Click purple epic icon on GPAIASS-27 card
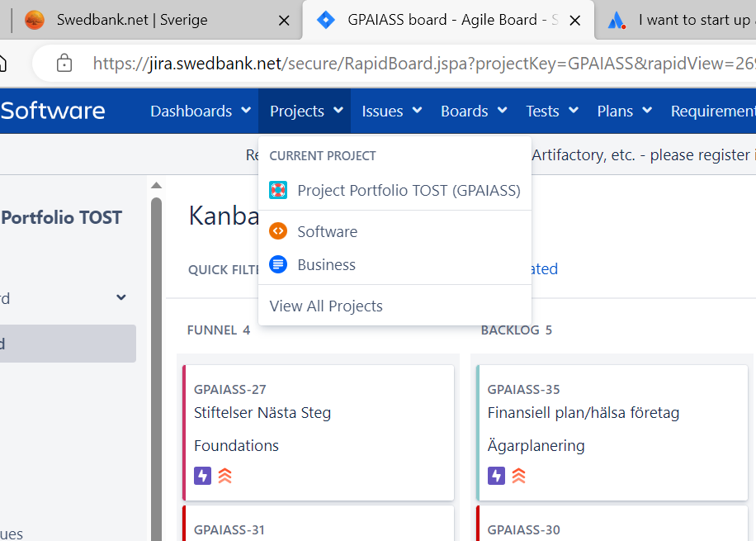 (202, 476)
